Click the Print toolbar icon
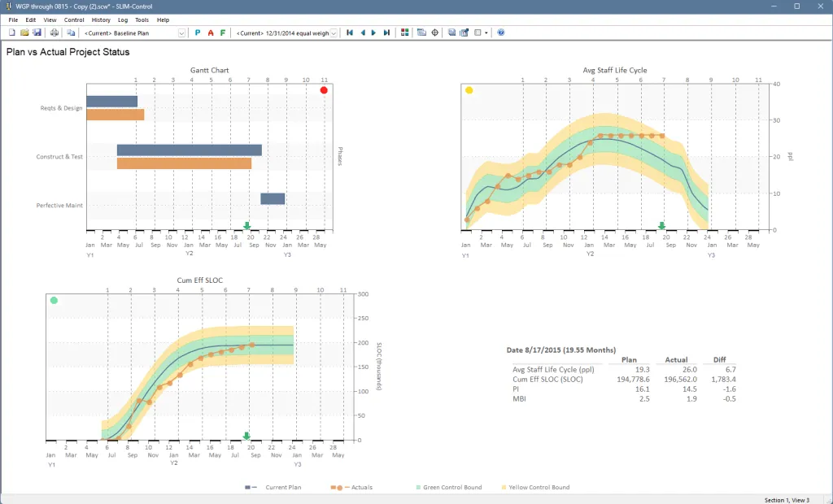833x504 pixels. point(55,33)
